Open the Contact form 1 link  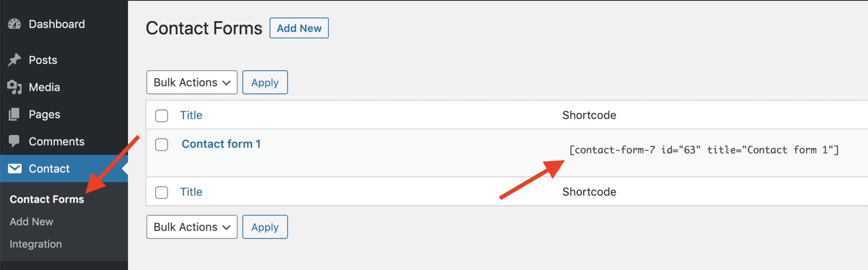(221, 144)
